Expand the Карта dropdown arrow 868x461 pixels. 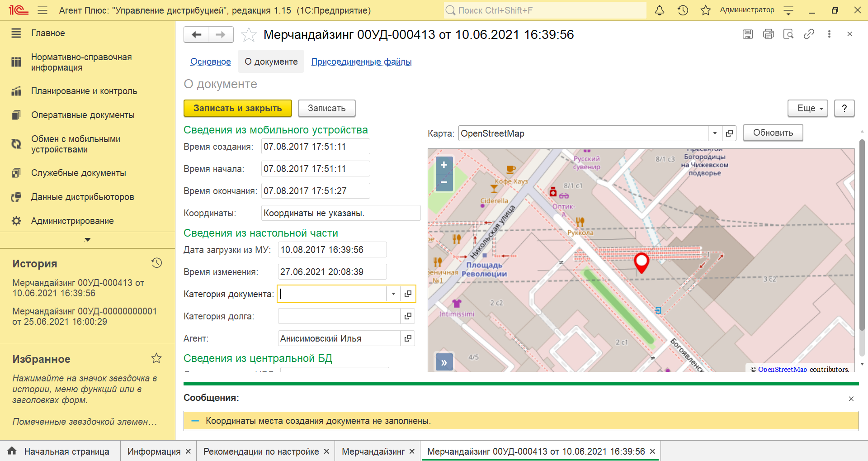(x=715, y=133)
